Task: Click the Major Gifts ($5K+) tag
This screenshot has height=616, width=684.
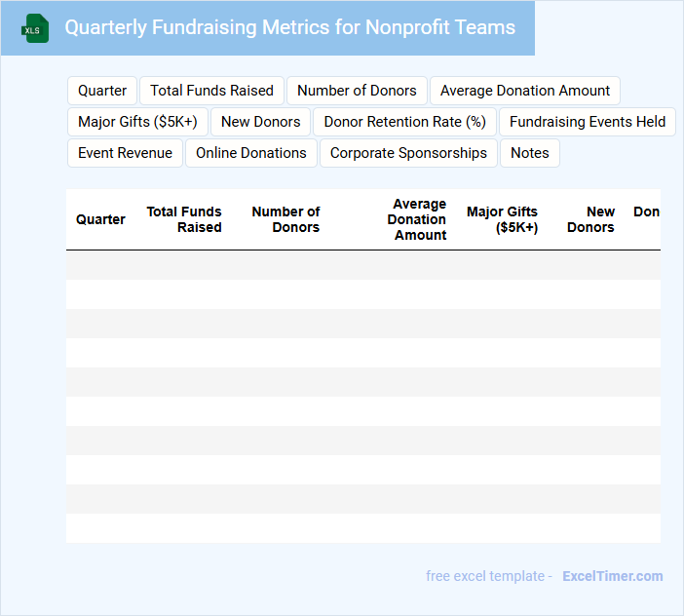Action: click(x=137, y=122)
